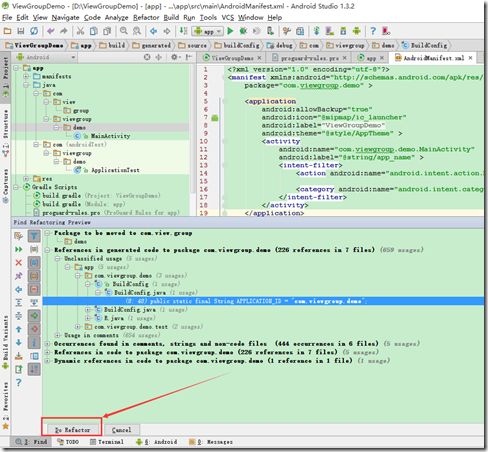Click the Pin tab icon in Find panel

[19, 276]
